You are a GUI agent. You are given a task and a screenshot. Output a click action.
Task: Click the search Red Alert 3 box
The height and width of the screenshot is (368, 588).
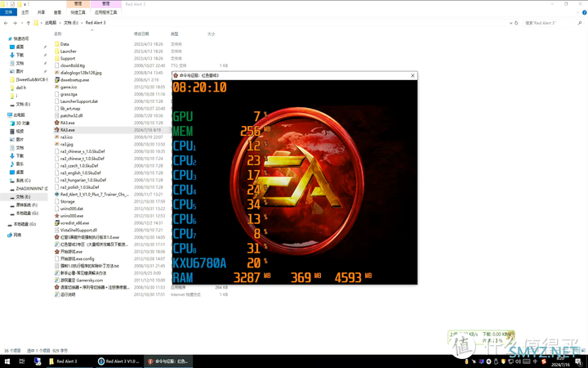(x=551, y=23)
